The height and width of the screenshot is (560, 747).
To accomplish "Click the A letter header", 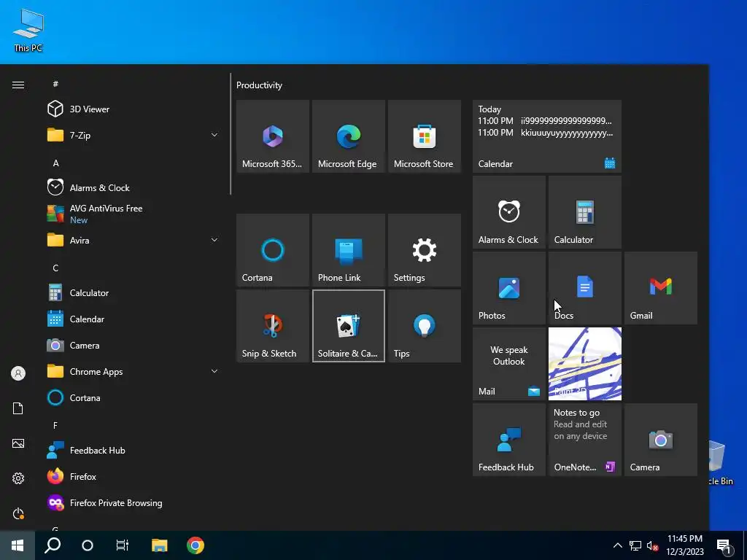I will point(55,163).
